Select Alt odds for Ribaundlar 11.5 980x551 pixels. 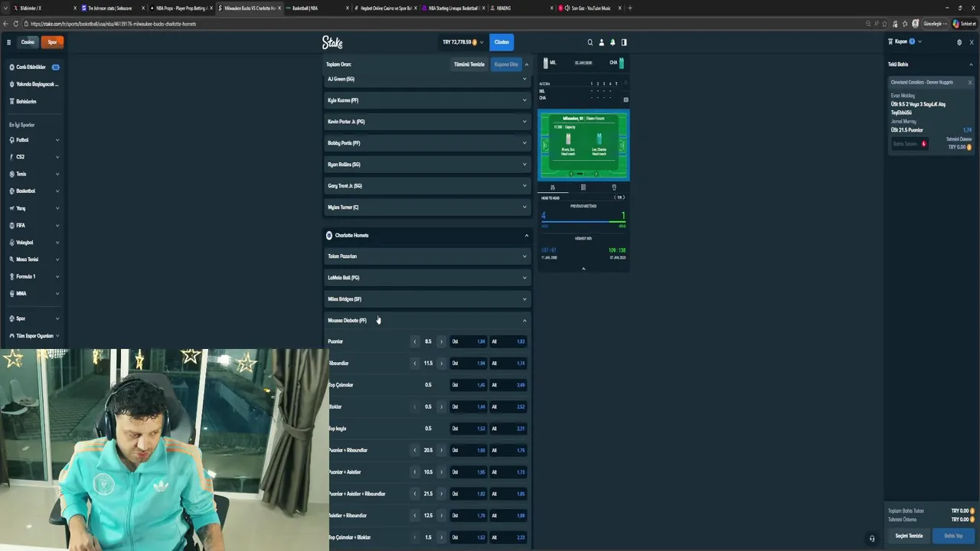[x=508, y=364]
